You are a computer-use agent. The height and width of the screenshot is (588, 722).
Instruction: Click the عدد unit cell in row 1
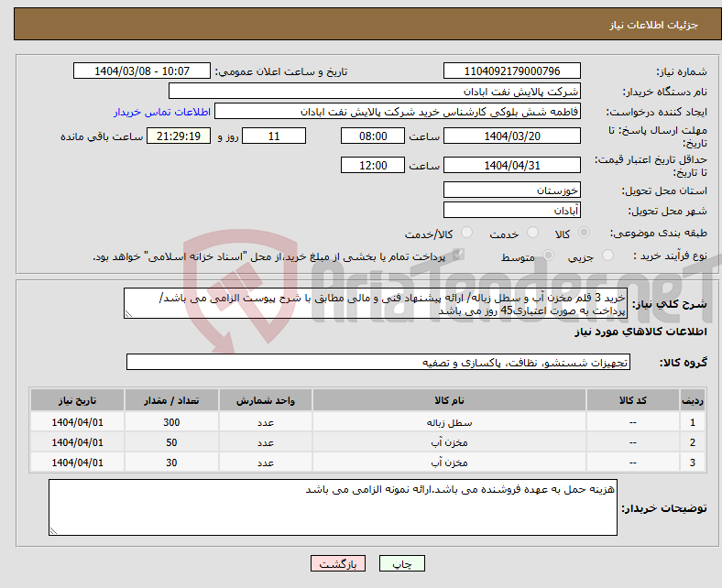pos(266,422)
